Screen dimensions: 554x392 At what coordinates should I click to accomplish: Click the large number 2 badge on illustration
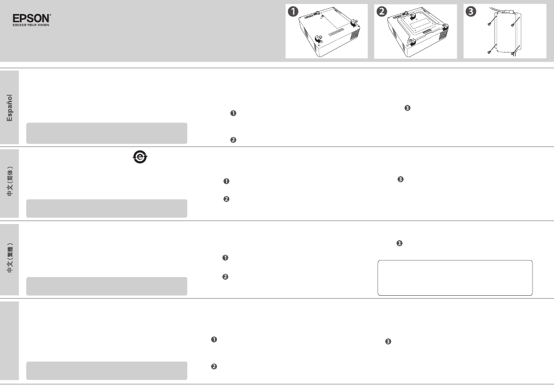click(382, 12)
